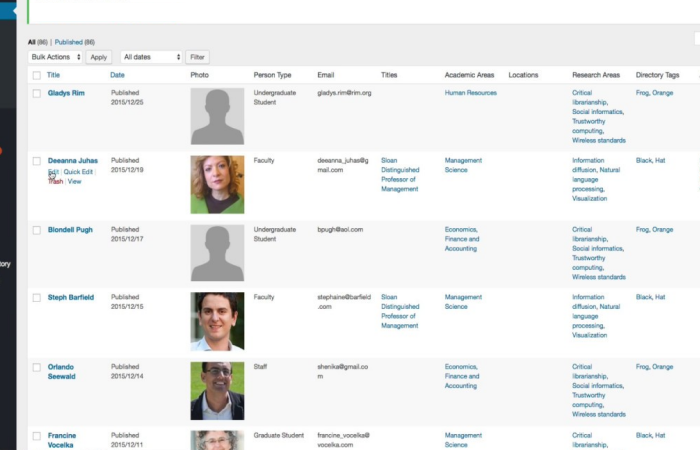Image resolution: width=700 pixels, height=450 pixels.
Task: Click Gladys Rim placeholder avatar
Action: (217, 116)
